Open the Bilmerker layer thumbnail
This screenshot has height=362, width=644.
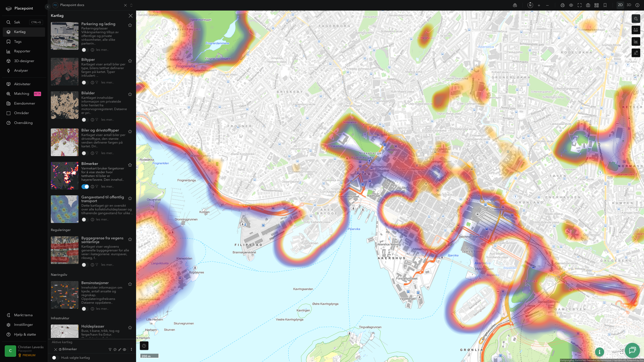[x=65, y=176]
